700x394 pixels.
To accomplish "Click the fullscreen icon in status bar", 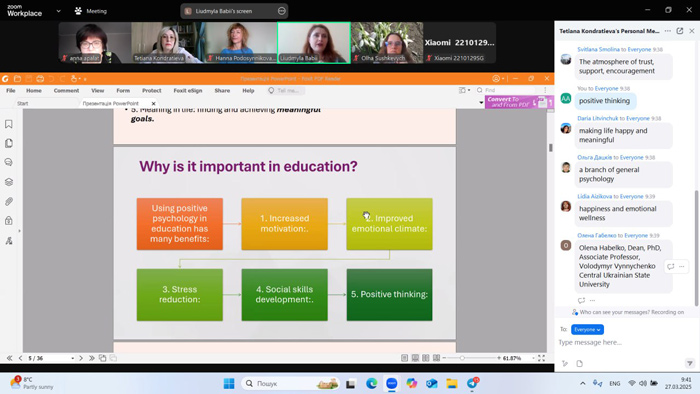I will [x=541, y=358].
